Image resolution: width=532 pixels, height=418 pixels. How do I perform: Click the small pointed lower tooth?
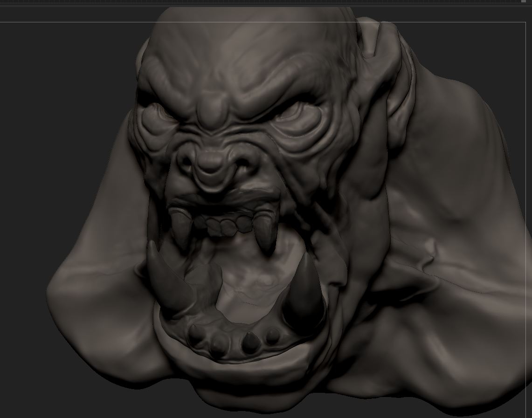click(x=249, y=342)
